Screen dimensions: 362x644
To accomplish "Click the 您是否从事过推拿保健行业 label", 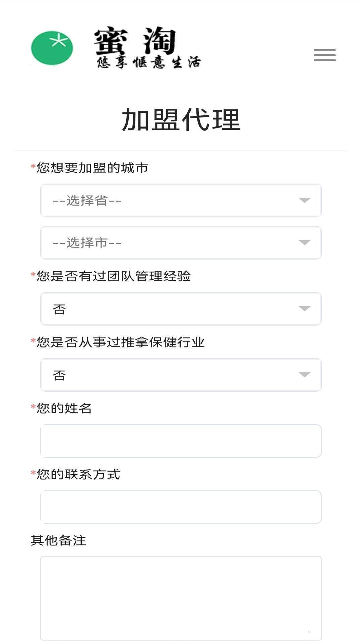I will pos(121,342).
